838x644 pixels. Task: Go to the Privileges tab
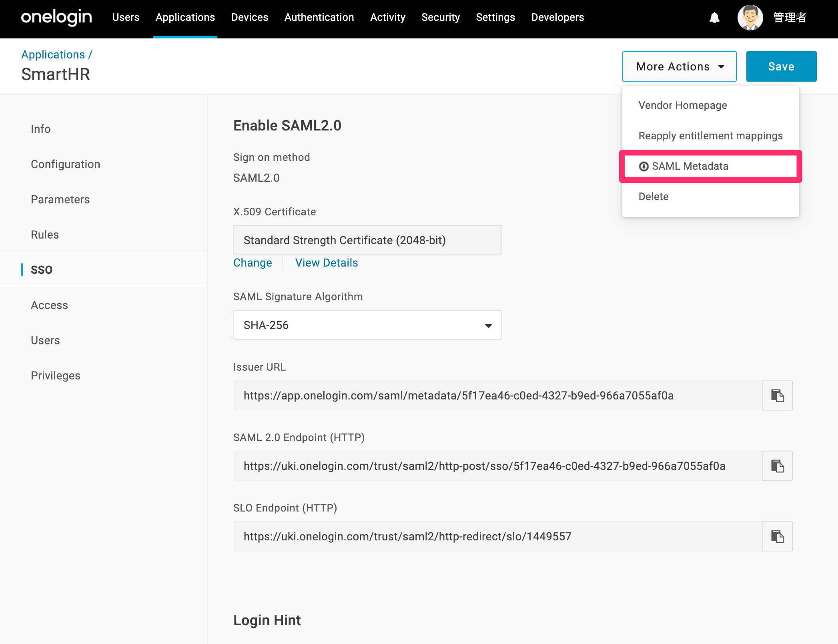click(x=56, y=375)
